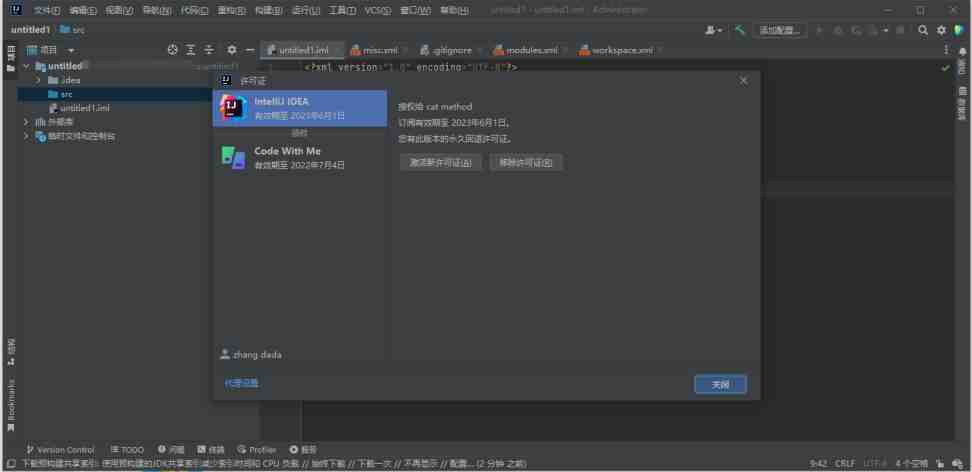Select IntelliJ IDEA entry in license list
Screen dimensions: 972x472
pos(300,109)
